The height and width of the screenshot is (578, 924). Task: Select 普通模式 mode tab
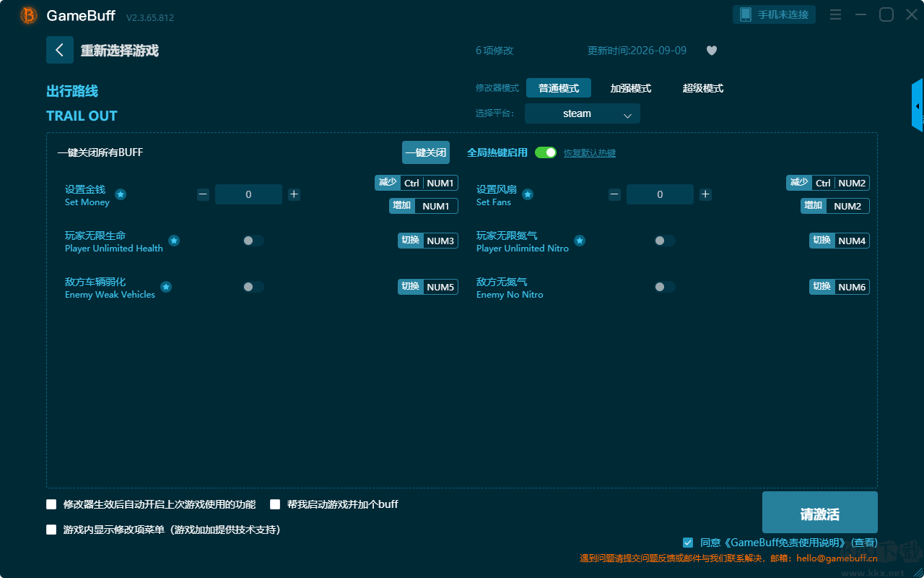[559, 88]
